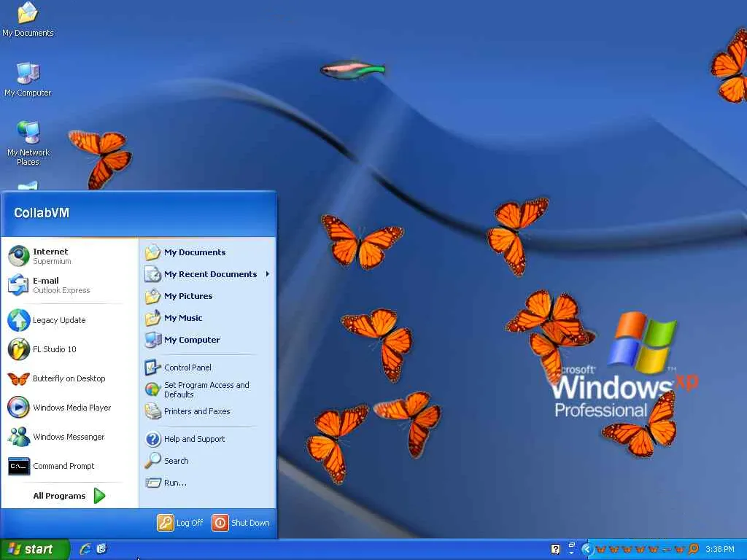747x560 pixels.
Task: Launch Windows Media Player
Action: tap(69, 408)
